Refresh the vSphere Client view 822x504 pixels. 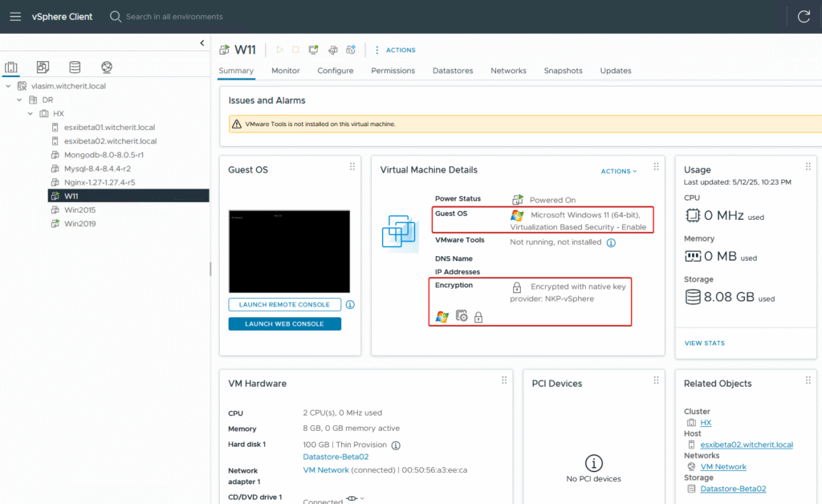tap(804, 17)
